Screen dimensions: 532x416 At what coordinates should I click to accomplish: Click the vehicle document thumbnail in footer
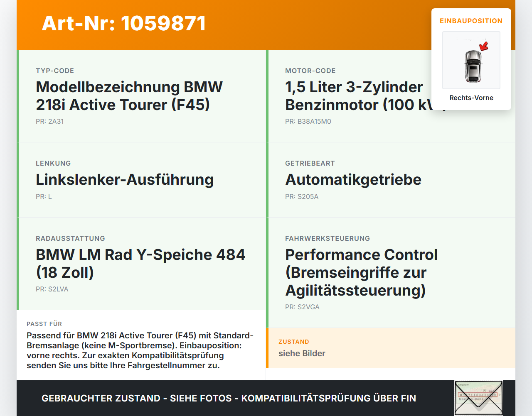[x=478, y=398]
